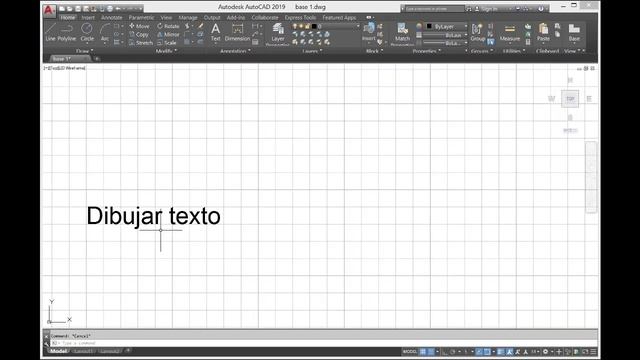This screenshot has height=360, width=640.
Task: Select the base 1 drawing file tab
Action: [69, 59]
